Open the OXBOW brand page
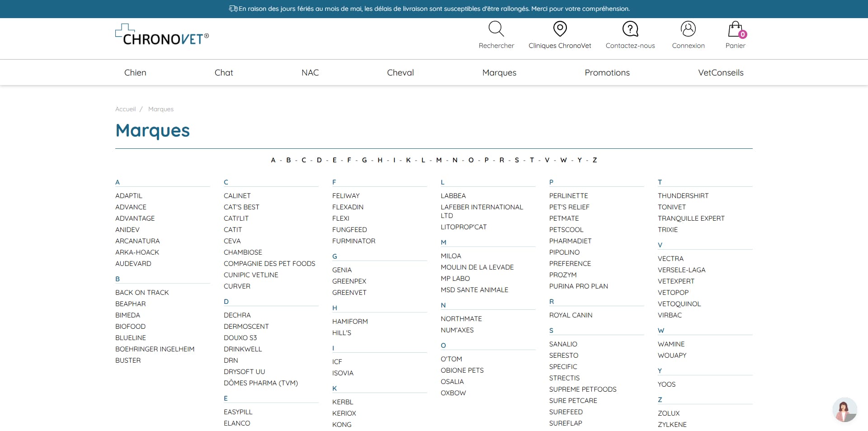The image size is (868, 431). (x=453, y=393)
